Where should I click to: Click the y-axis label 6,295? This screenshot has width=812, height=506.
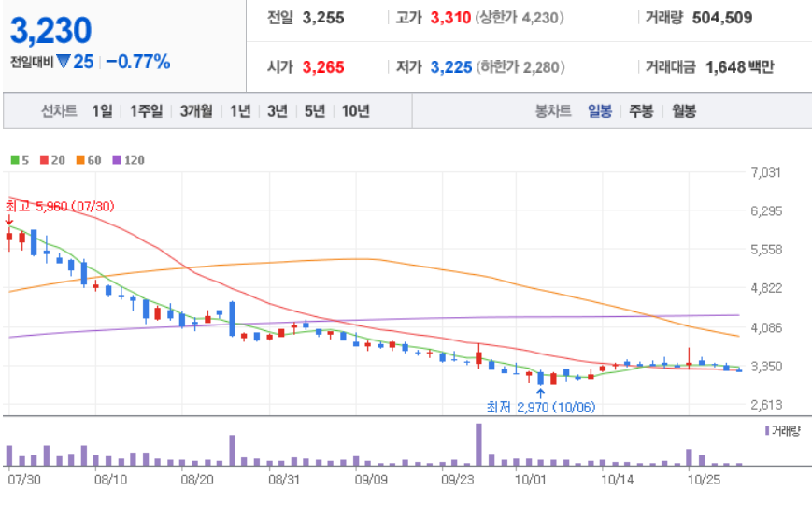[x=766, y=211]
